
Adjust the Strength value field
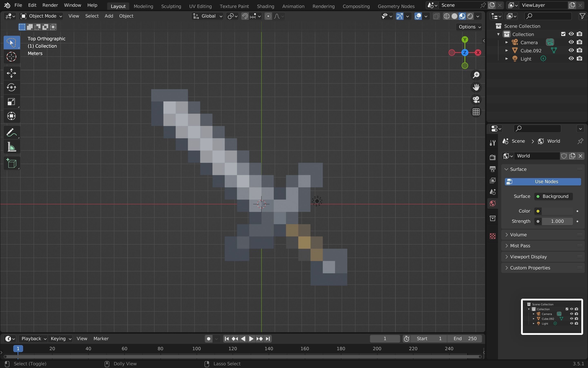(557, 221)
